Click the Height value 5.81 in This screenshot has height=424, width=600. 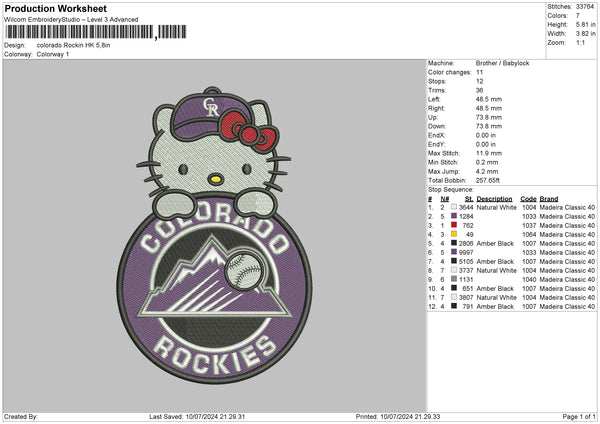[585, 24]
